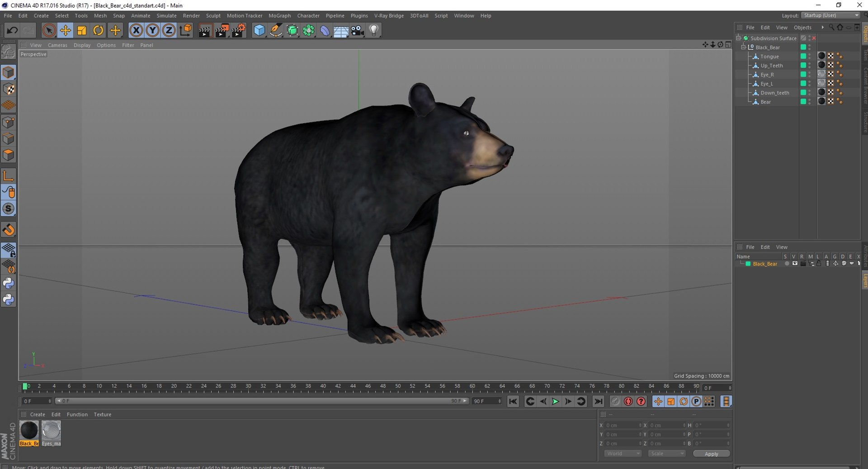Go to end of animation
Image resolution: width=868 pixels, height=469 pixels.
coord(598,401)
